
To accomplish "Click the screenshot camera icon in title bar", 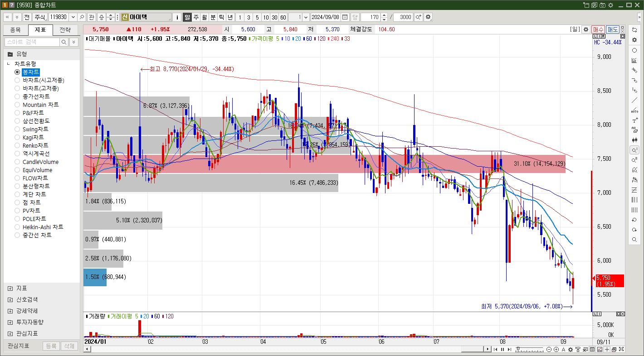I will pyautogui.click(x=602, y=5).
